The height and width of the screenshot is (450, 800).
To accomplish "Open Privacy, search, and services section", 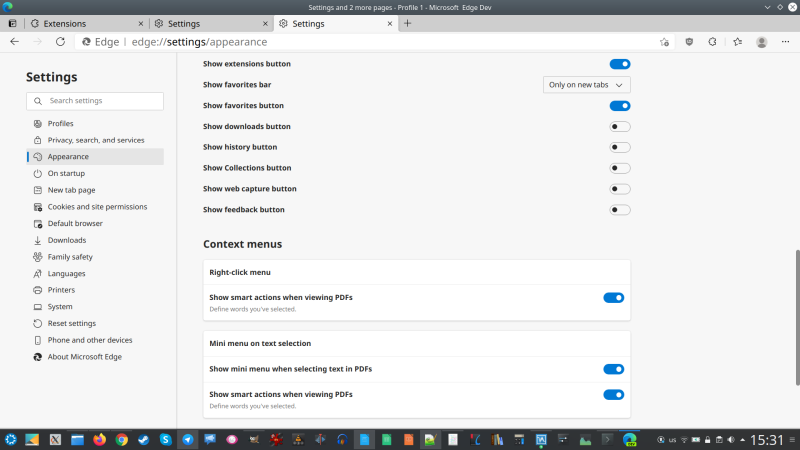I will coord(95,140).
